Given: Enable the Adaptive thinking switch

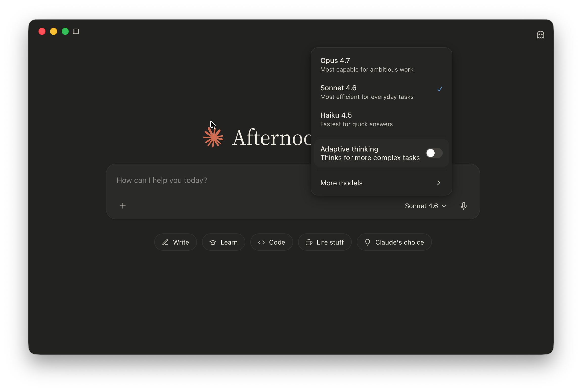Looking at the screenshot, I should click(x=434, y=153).
